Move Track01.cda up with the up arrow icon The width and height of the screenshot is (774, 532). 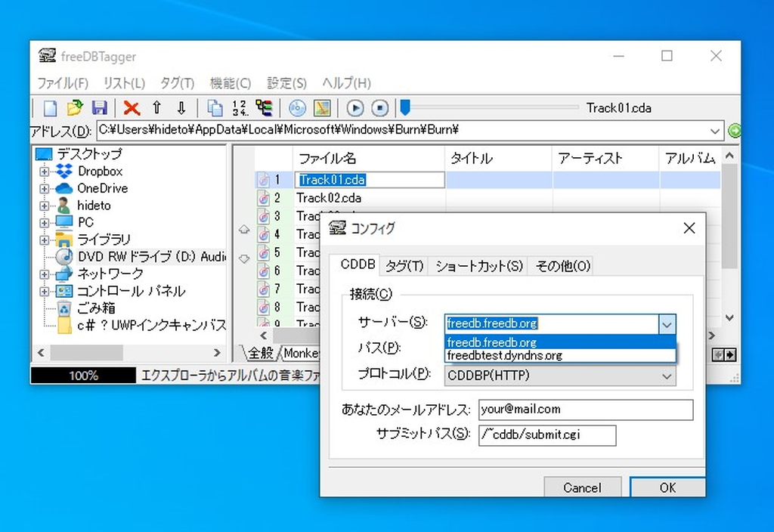156,108
